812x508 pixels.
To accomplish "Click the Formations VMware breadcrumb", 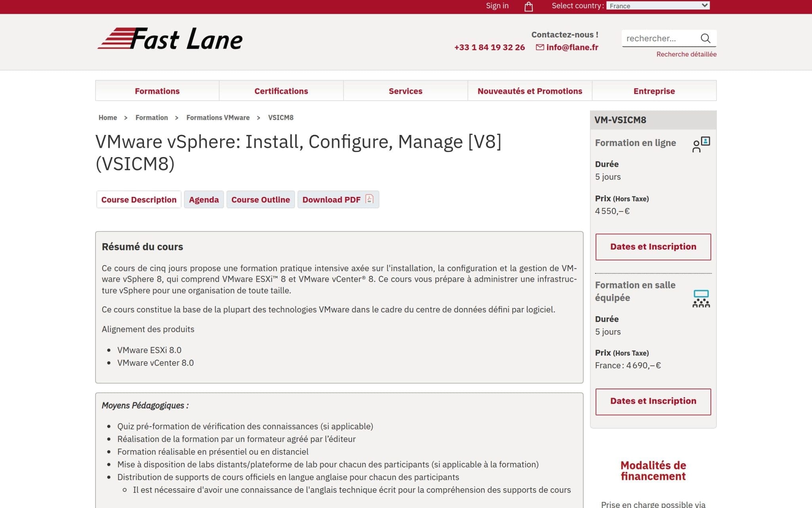I will coord(218,117).
